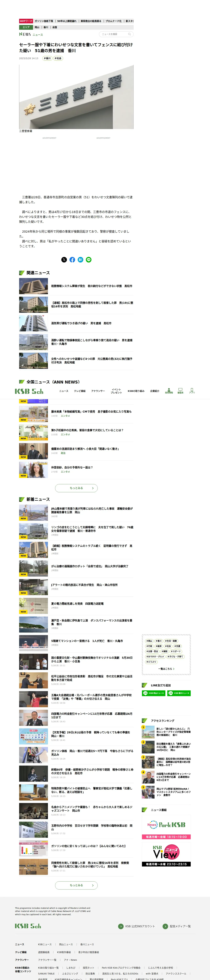Add the KSB香川ニュース LINE account
This screenshot has height=980, width=210.
tap(179, 693)
